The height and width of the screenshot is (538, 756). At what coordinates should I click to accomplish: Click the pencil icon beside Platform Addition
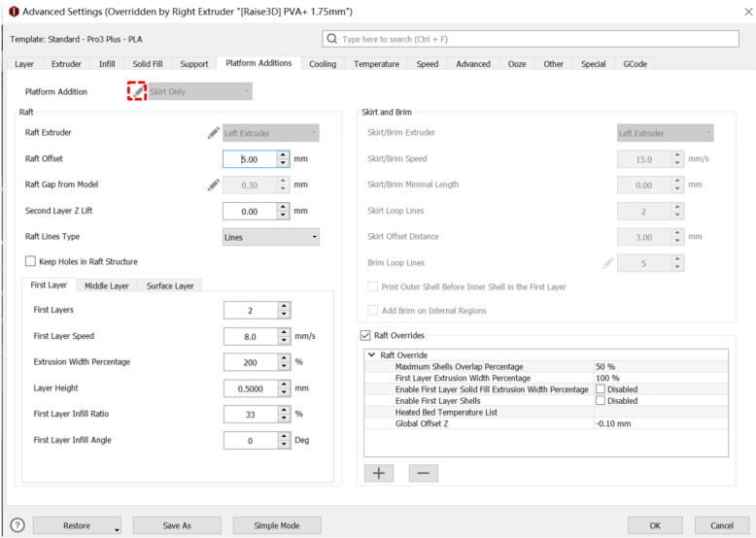(x=137, y=91)
